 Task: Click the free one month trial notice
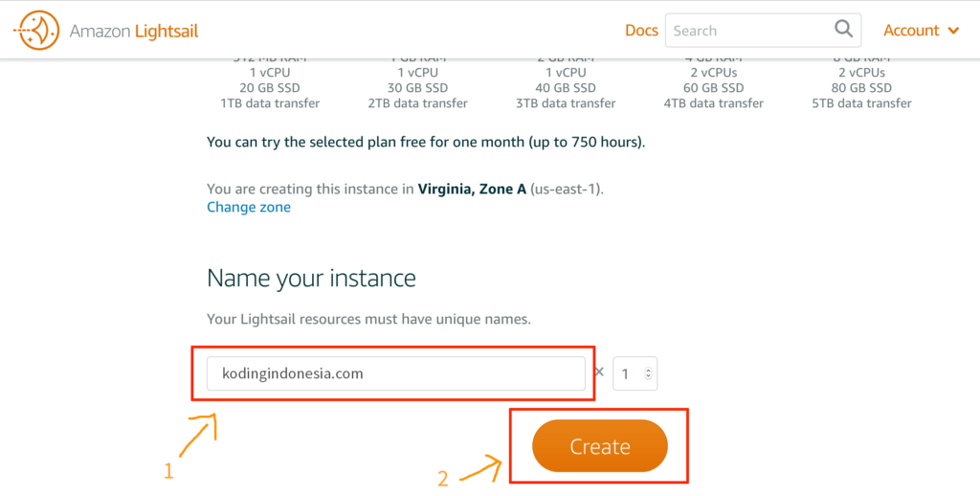pos(426,143)
